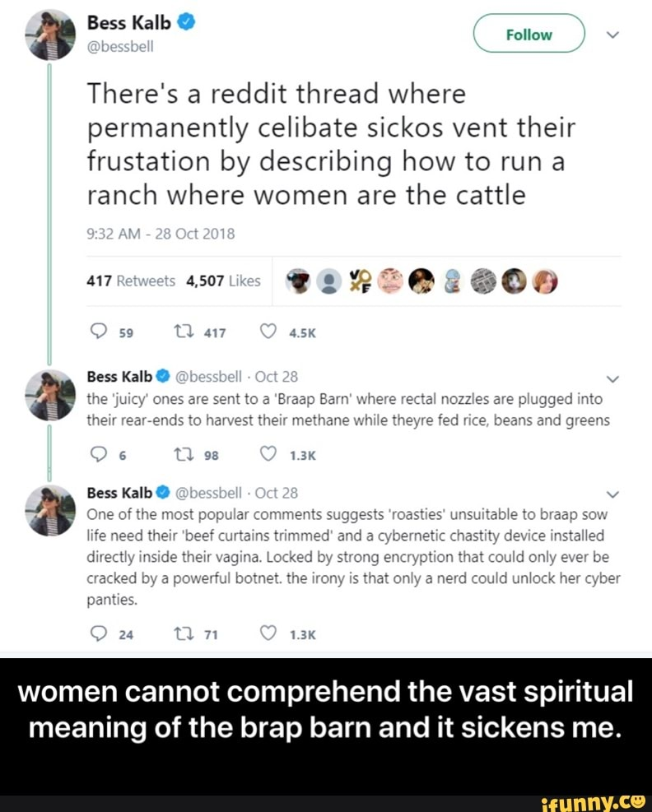Open the @bessbell handle under main name
Screen dimensions: 652x812
point(119,47)
